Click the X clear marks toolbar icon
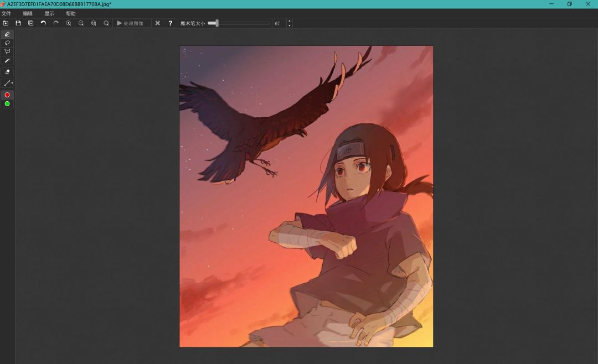 [157, 23]
